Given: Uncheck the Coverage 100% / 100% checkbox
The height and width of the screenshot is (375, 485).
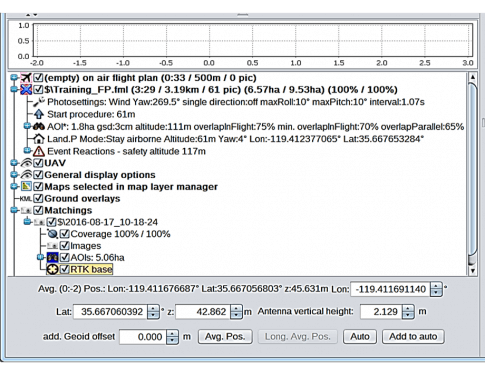Looking at the screenshot, I should click(x=64, y=234).
